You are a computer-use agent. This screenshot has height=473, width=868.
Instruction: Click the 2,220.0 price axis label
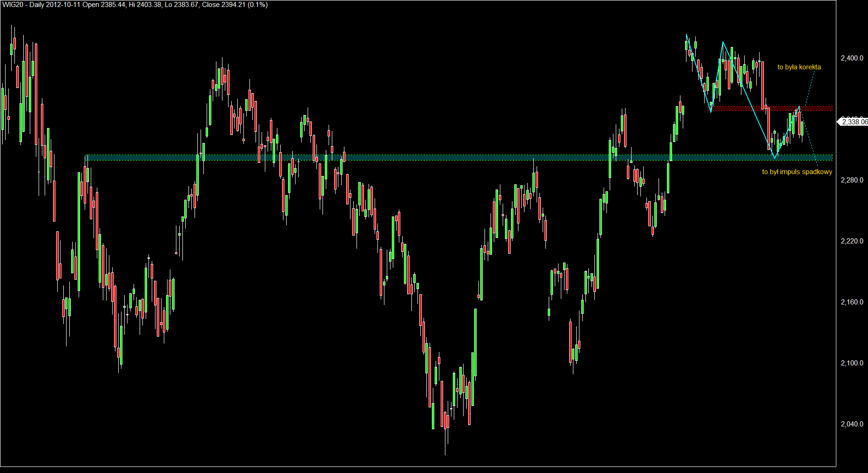click(x=852, y=241)
